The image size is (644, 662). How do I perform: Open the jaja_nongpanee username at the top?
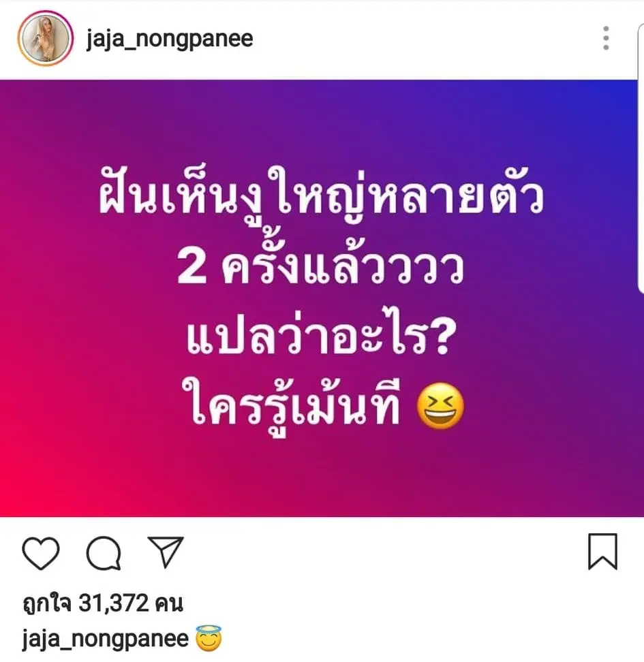coord(170,39)
